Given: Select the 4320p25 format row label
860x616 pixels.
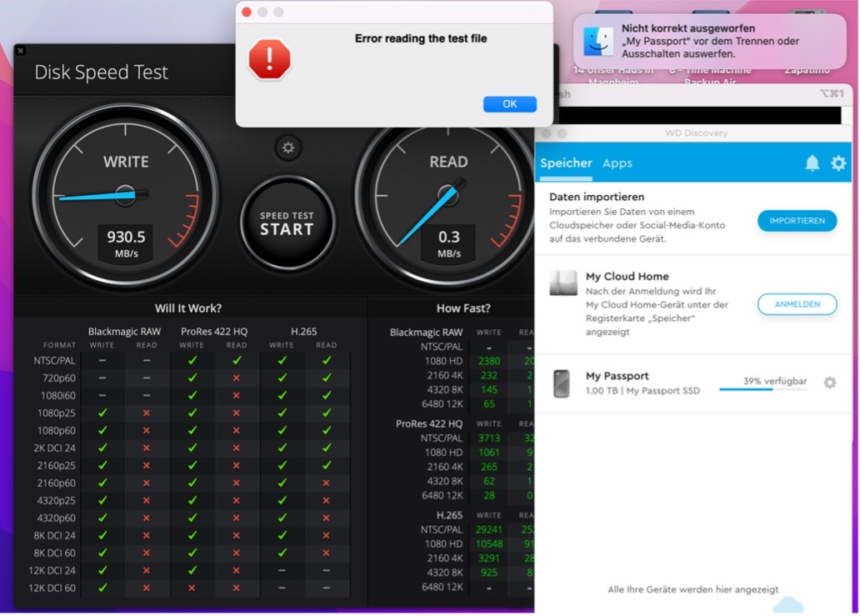Looking at the screenshot, I should click(x=56, y=500).
